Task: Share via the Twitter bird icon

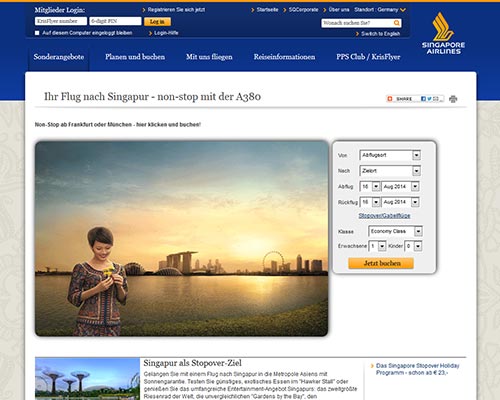Action: point(429,99)
